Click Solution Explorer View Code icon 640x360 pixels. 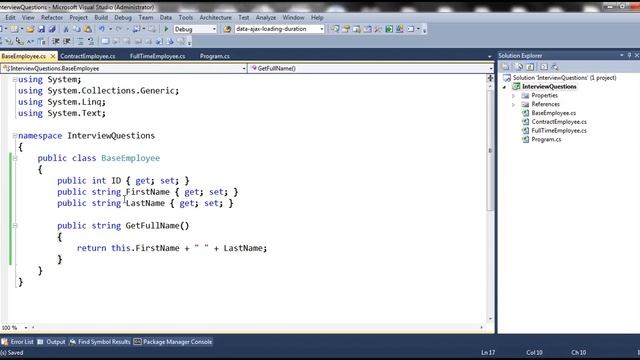[x=544, y=67]
